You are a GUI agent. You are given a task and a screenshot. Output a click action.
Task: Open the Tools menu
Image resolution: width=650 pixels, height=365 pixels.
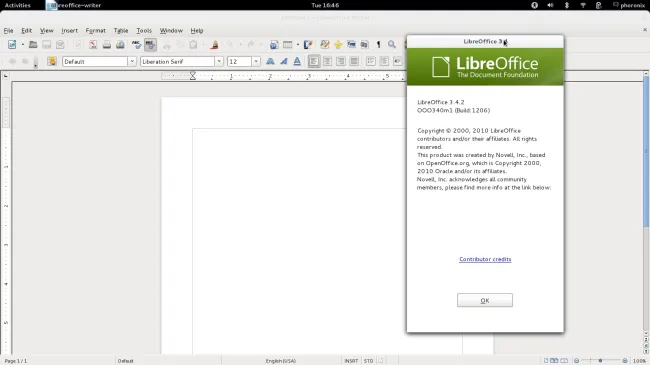pyautogui.click(x=144, y=30)
